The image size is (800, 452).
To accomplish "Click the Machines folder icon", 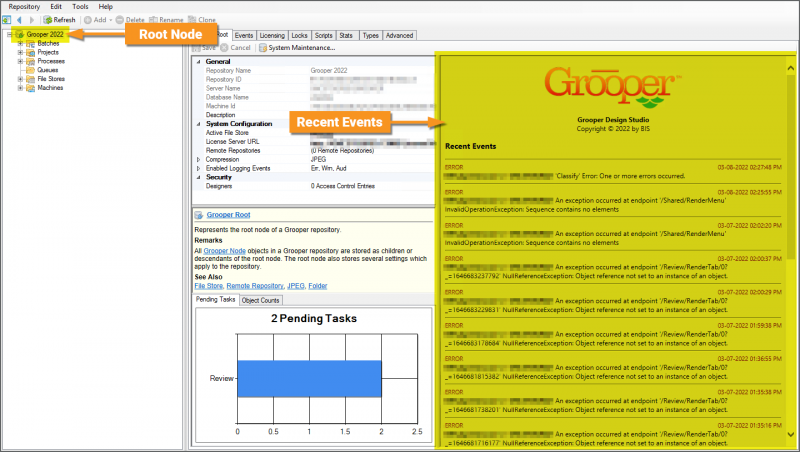I will (x=30, y=88).
